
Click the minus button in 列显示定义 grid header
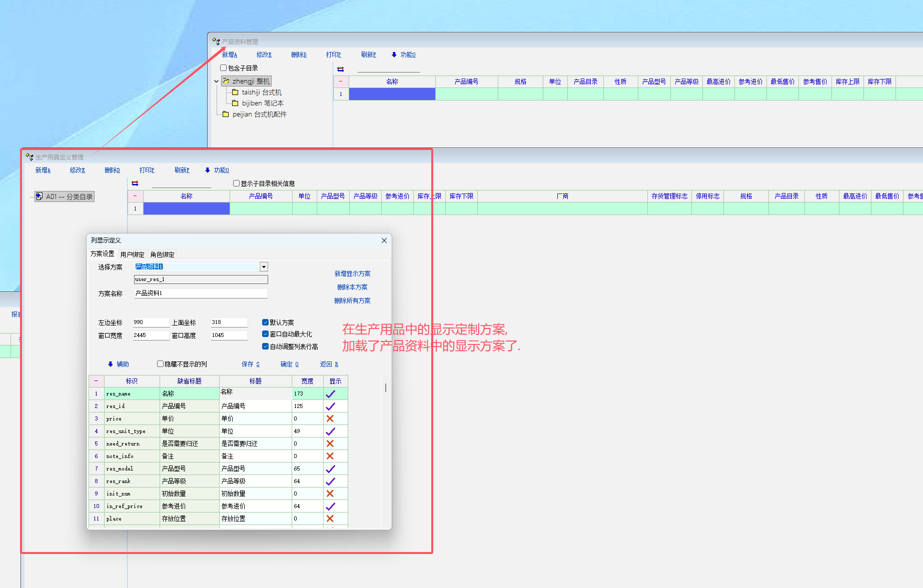[x=97, y=381]
